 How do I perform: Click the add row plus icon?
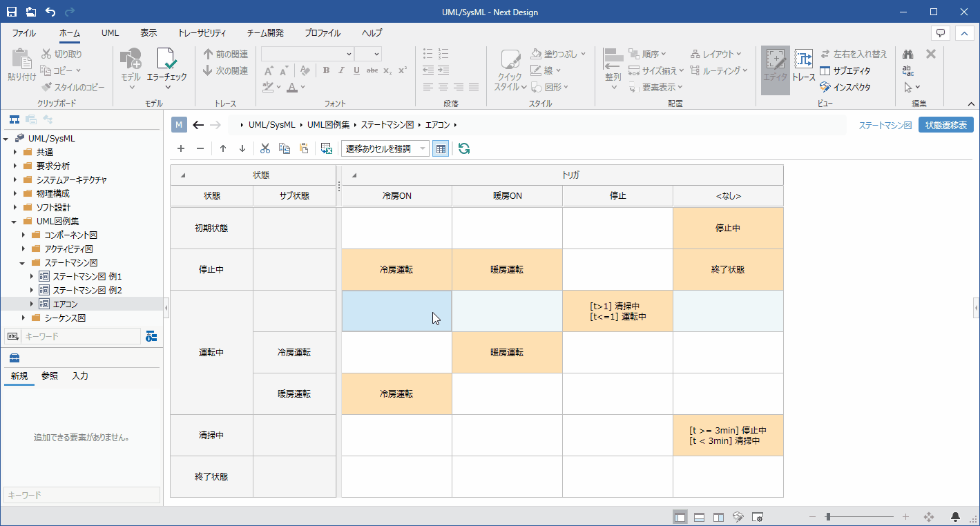[181, 148]
